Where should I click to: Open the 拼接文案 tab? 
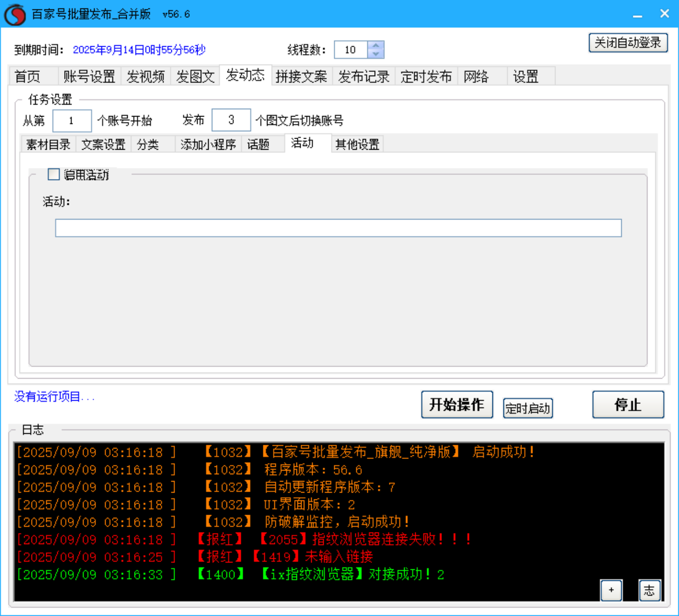(302, 76)
